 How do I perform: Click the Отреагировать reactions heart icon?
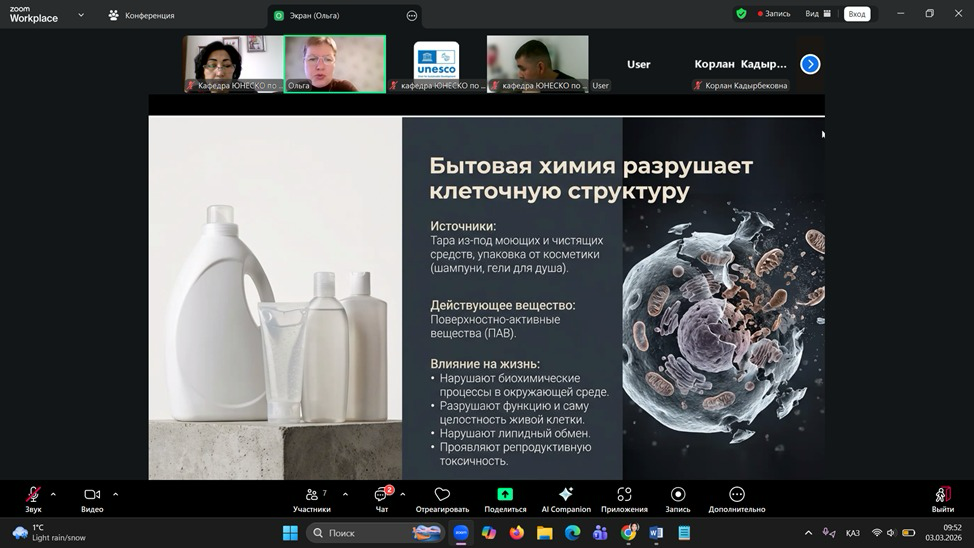pos(442,495)
